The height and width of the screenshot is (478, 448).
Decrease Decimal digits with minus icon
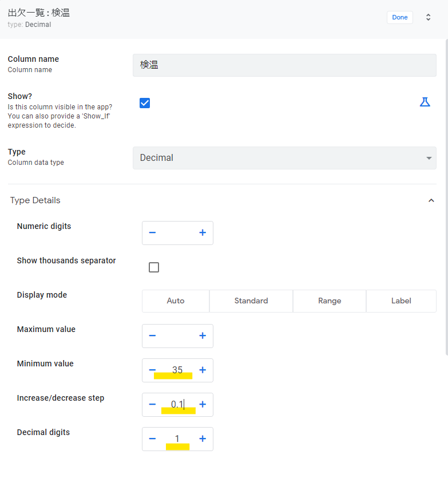[152, 439]
